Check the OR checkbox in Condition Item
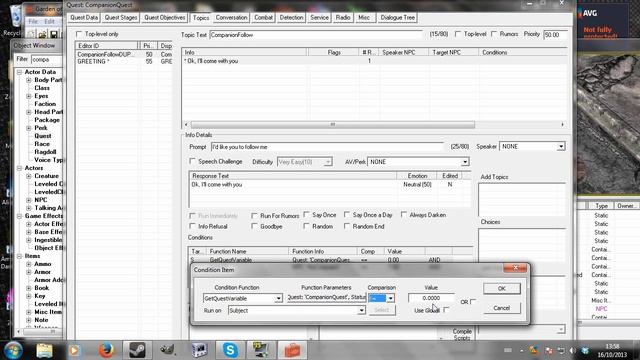The height and width of the screenshot is (360, 640). click(473, 302)
